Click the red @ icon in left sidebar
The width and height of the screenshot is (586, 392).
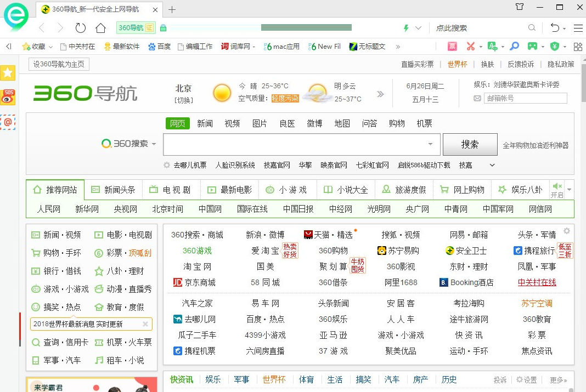tap(8, 122)
